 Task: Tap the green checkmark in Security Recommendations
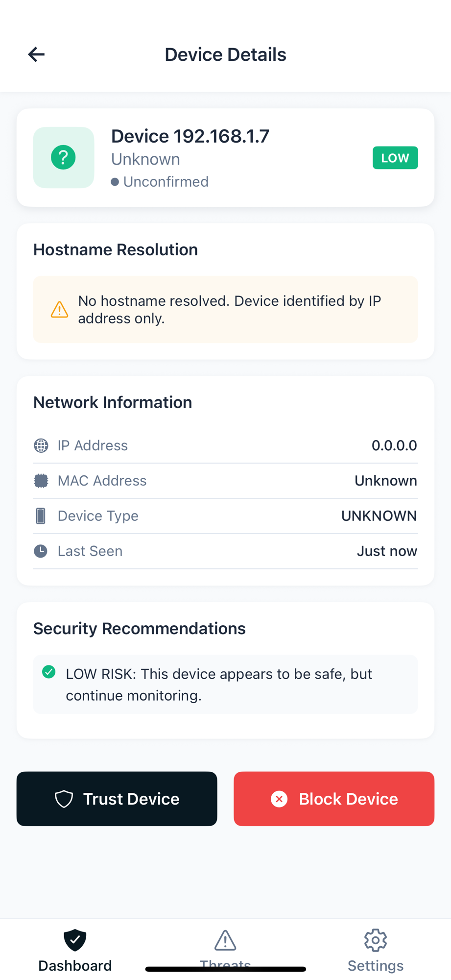tap(49, 672)
